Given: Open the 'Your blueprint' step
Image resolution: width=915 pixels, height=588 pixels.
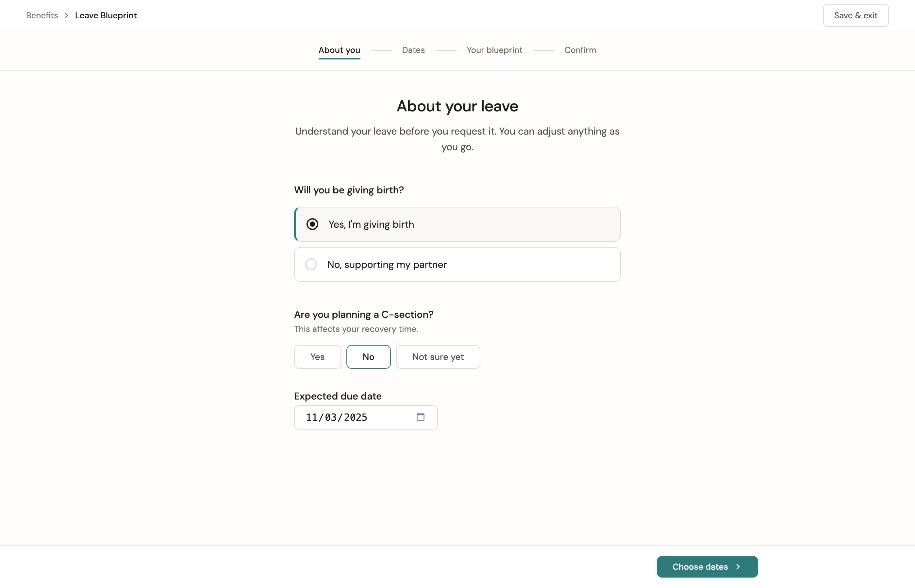Looking at the screenshot, I should pyautogui.click(x=494, y=50).
